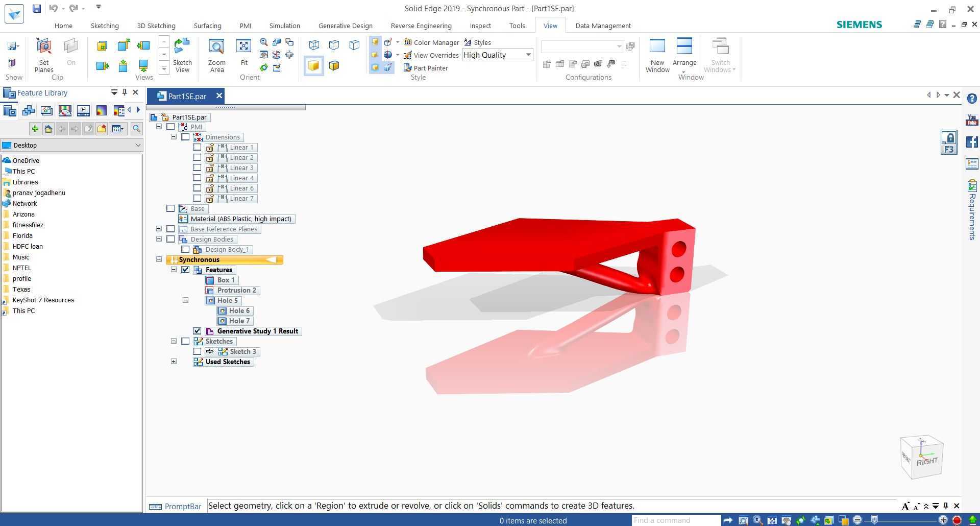Image resolution: width=980 pixels, height=526 pixels.
Task: Activate the Zoom Area tool
Action: 217,55
